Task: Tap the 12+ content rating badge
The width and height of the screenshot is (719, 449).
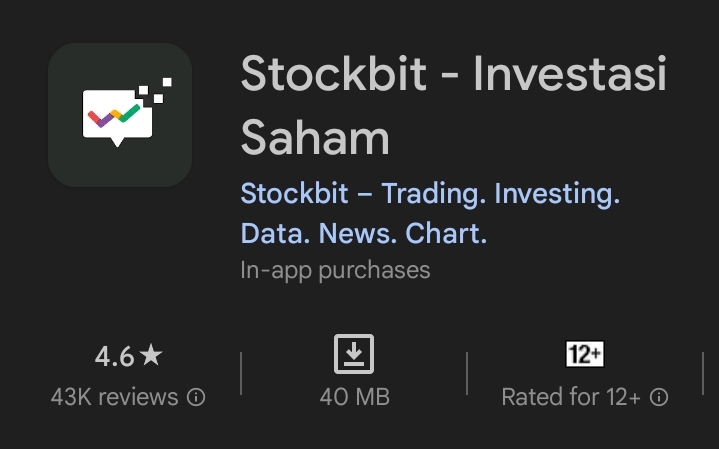Action: 584,354
